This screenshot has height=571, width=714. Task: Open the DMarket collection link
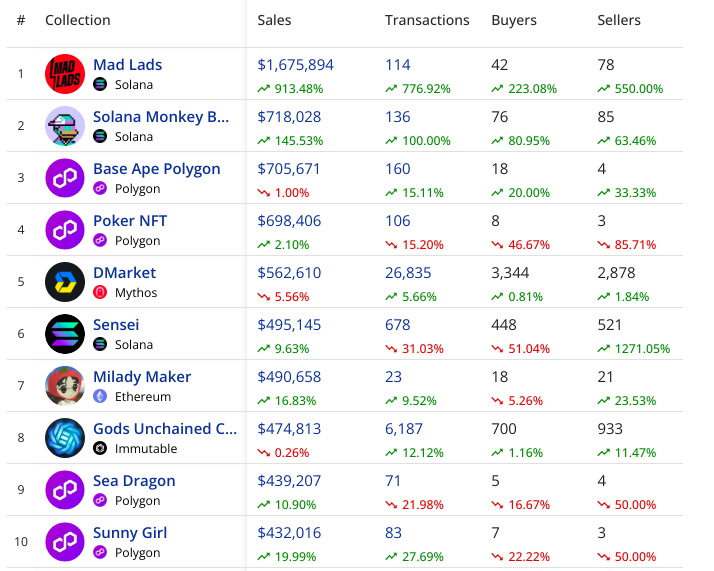pos(124,273)
